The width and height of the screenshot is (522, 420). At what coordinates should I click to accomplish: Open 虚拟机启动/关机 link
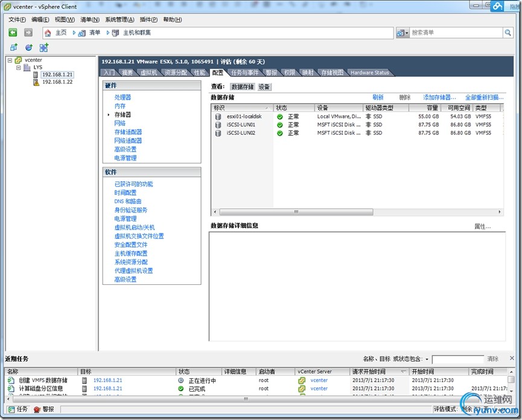[x=135, y=227]
